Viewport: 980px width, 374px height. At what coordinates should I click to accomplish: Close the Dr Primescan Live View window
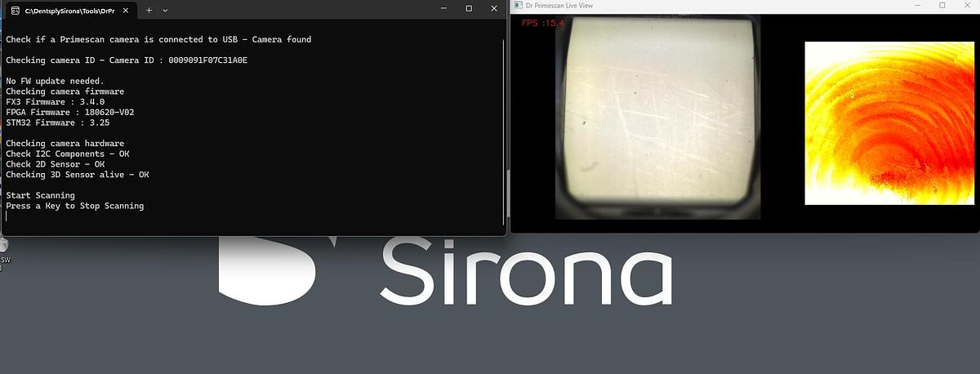point(967,6)
